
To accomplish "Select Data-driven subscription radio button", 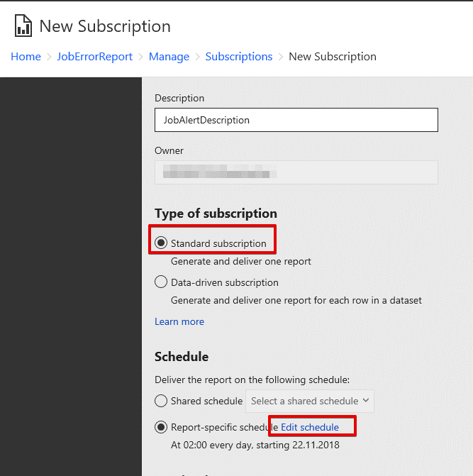I will (161, 282).
